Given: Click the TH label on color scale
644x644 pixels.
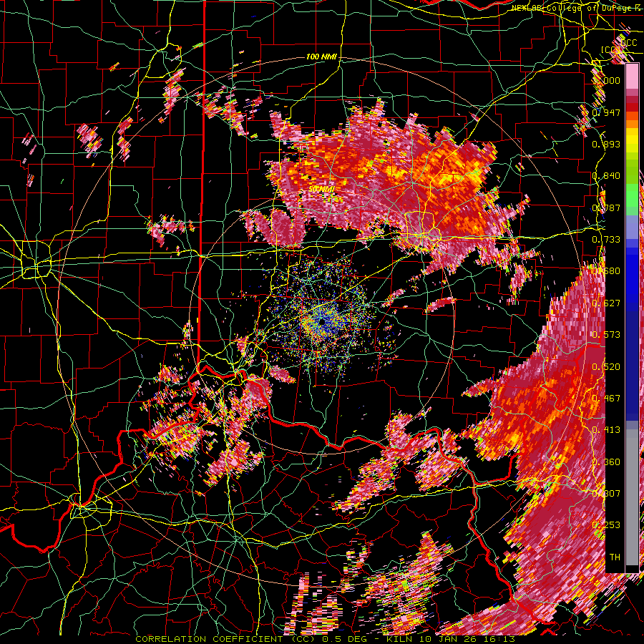Looking at the screenshot, I should click(615, 557).
